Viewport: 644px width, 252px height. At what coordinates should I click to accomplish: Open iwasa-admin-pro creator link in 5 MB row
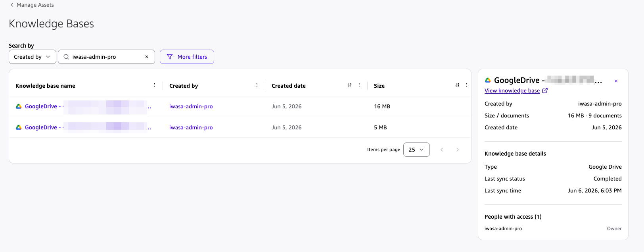(191, 127)
